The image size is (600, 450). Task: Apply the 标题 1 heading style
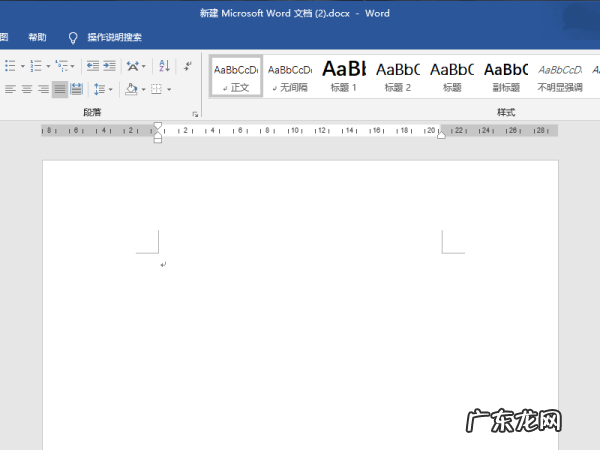point(343,76)
